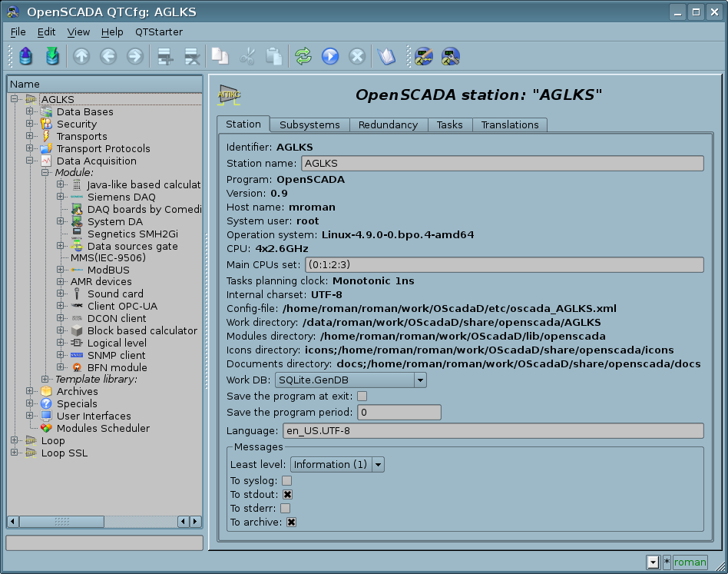Screen dimensions: 728x574
Task: Cut the item using the scissors icon
Action: click(247, 57)
